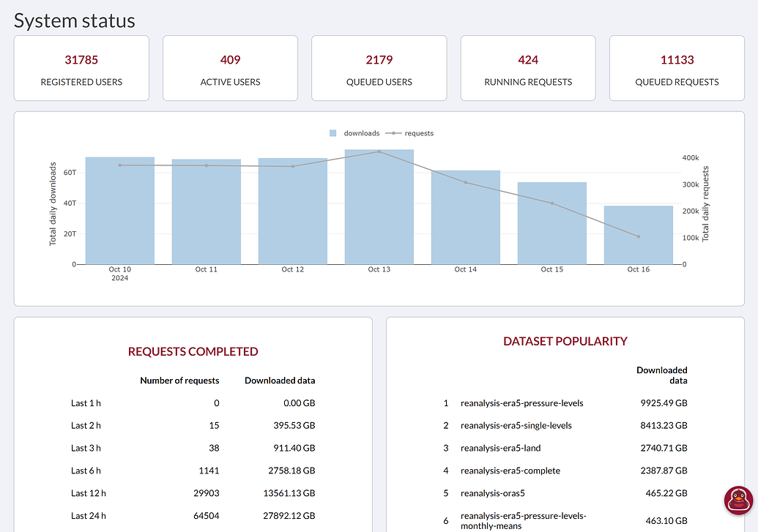Viewport: 758px width, 532px height.
Task: Click the Oct 11 downloads bar
Action: tap(207, 211)
